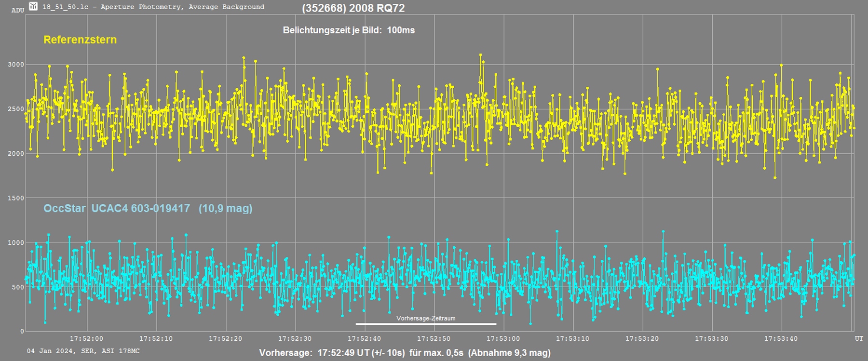868x361 pixels.
Task: Click the app icon beside the file title
Action: [33, 6]
